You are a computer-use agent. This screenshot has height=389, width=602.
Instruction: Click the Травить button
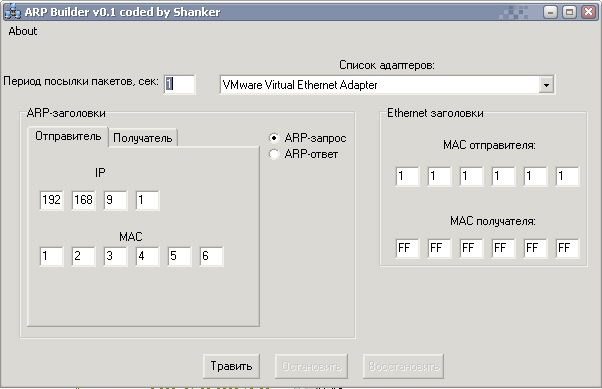(231, 366)
